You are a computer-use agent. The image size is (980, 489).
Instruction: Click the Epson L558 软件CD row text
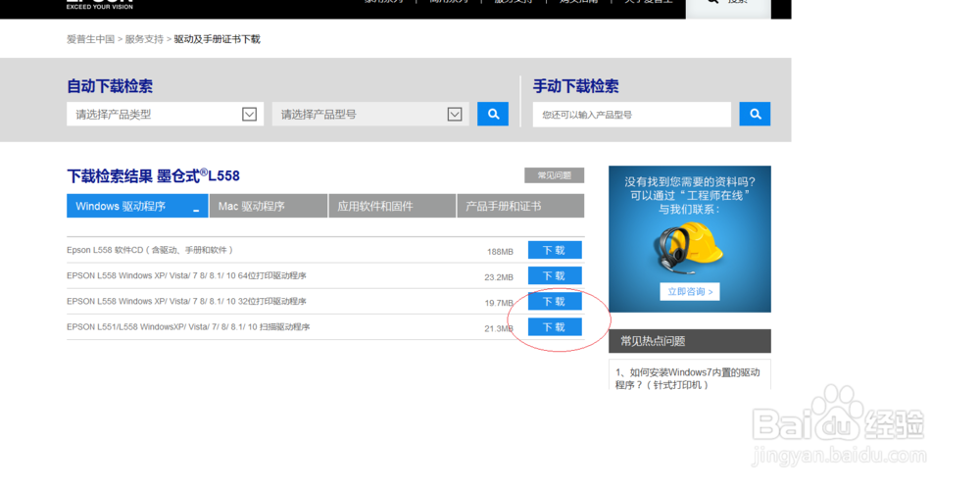coord(150,250)
